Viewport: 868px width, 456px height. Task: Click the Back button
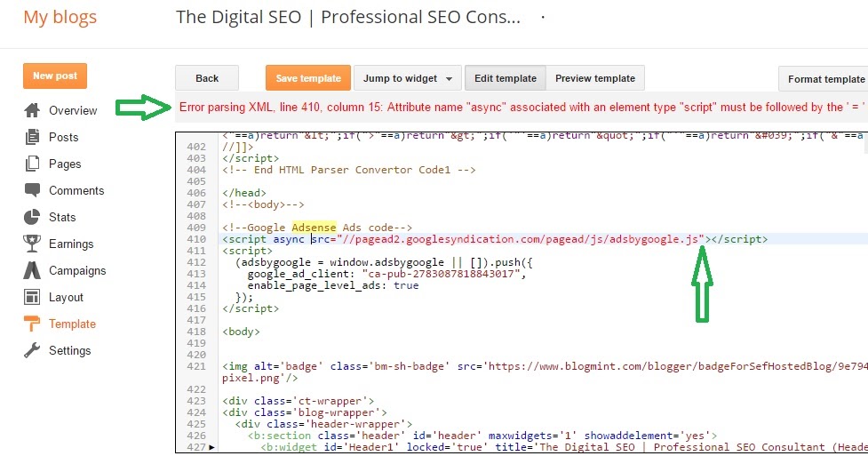tap(207, 78)
